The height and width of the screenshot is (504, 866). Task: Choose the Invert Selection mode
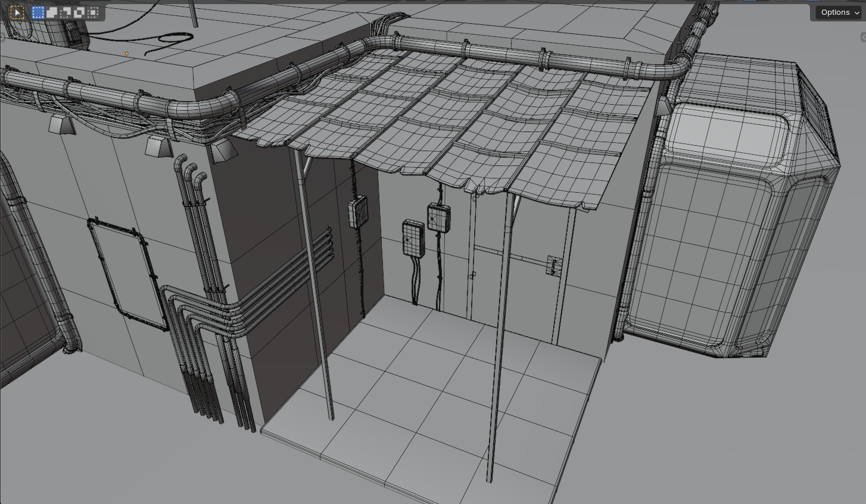(79, 12)
